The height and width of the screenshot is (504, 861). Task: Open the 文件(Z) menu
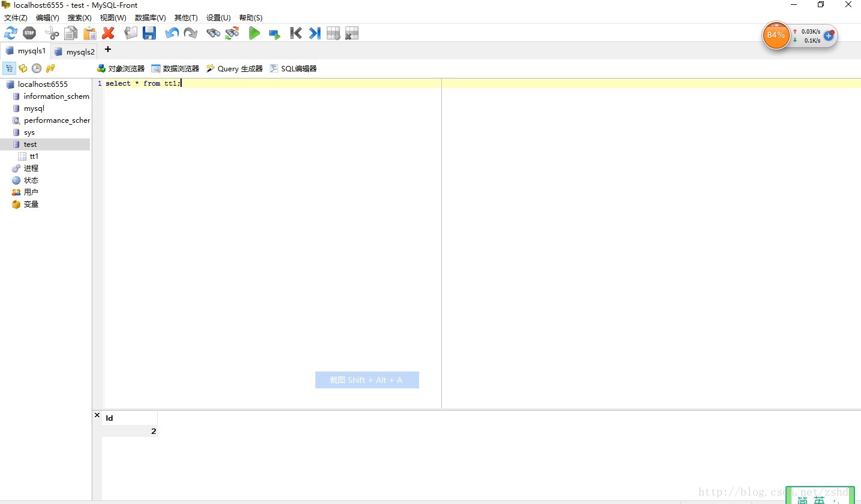pos(16,18)
